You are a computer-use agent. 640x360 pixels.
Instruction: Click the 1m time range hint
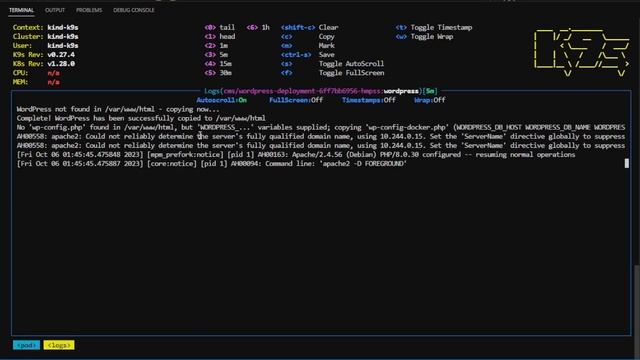tap(216, 45)
